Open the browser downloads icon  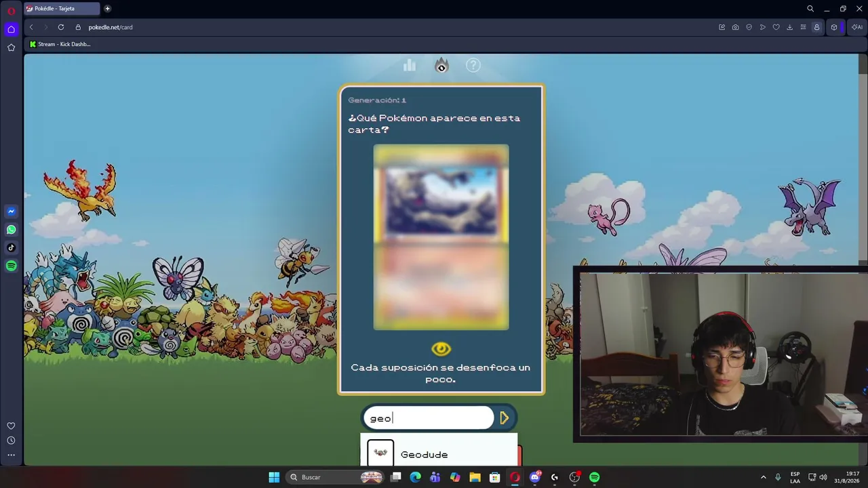pos(789,27)
